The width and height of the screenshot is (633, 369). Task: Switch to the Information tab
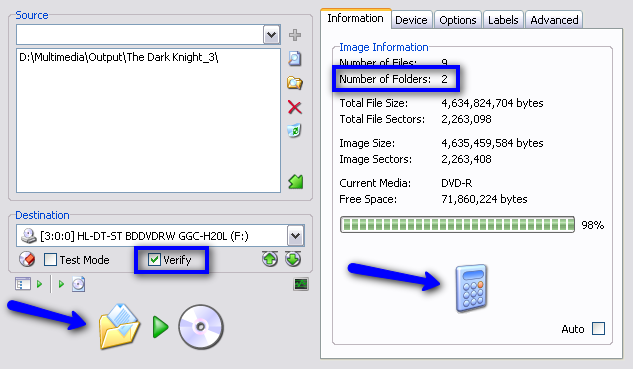pos(355,19)
